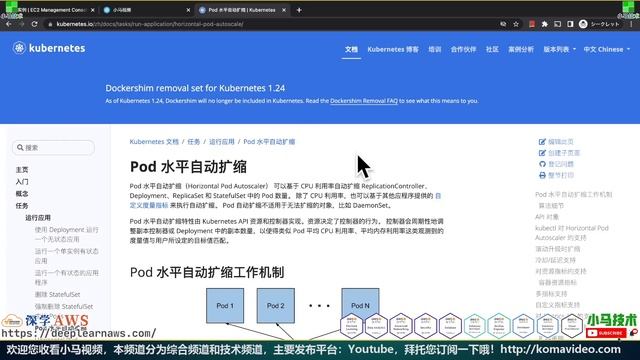
Task: Follow the Dockershim Removal FAQ link
Action: coord(364,101)
